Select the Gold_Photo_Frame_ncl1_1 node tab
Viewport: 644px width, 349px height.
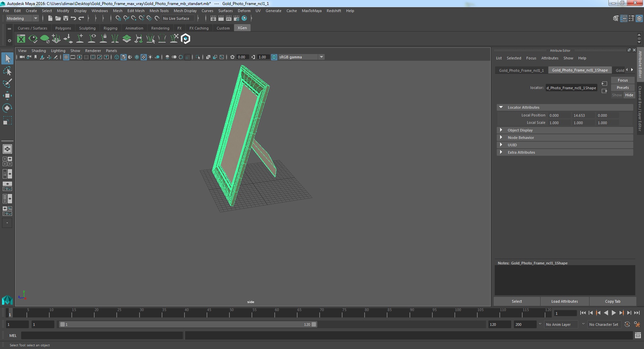(521, 70)
